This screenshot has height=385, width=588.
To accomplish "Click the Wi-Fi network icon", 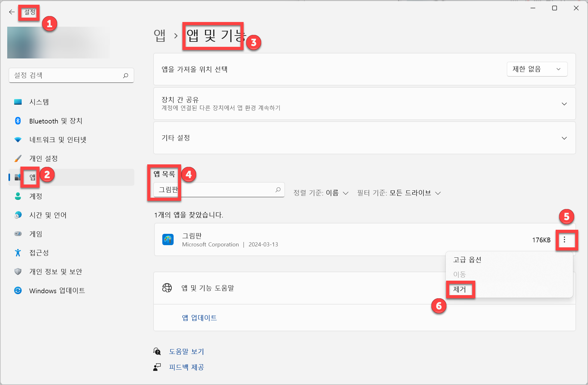I will pos(18,140).
